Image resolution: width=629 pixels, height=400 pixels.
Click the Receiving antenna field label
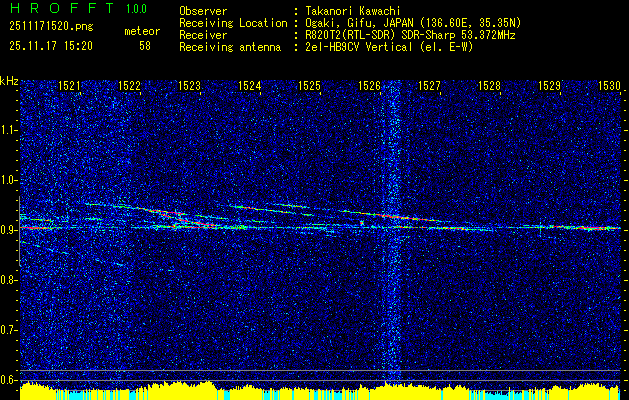(x=230, y=47)
